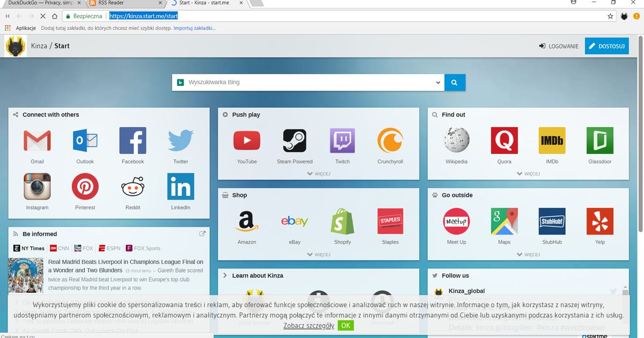The image size is (644, 338).
Task: Open the Outlook shortcut icon
Action: (x=85, y=141)
